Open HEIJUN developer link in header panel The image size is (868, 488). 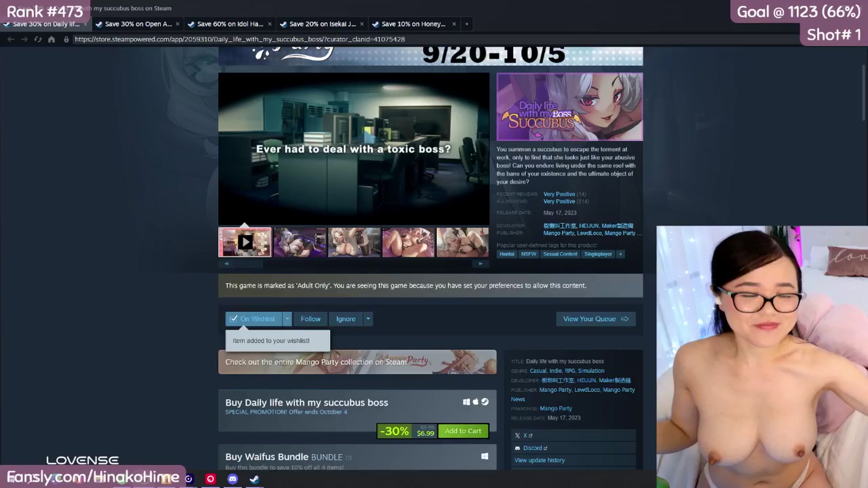[589, 226]
